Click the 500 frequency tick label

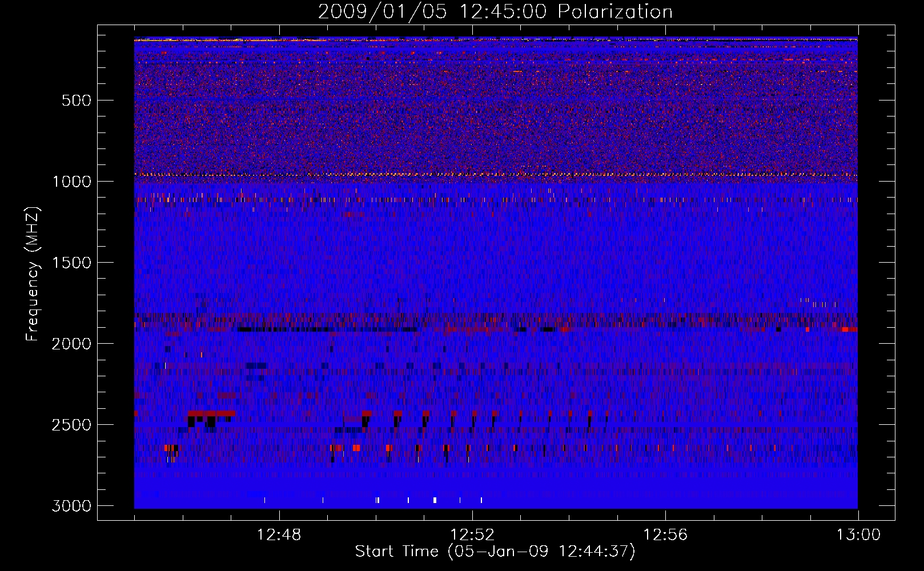click(x=76, y=100)
